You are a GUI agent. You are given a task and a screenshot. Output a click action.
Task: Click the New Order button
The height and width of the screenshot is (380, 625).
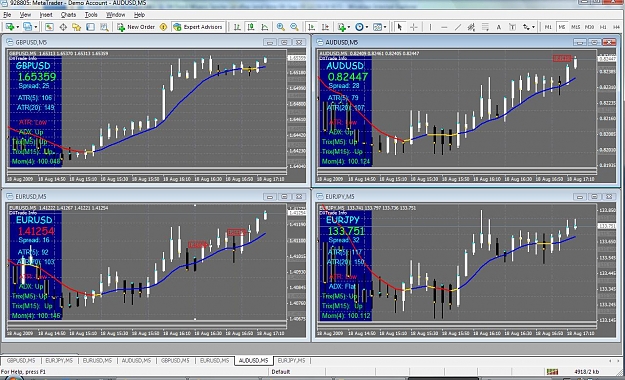(x=136, y=27)
